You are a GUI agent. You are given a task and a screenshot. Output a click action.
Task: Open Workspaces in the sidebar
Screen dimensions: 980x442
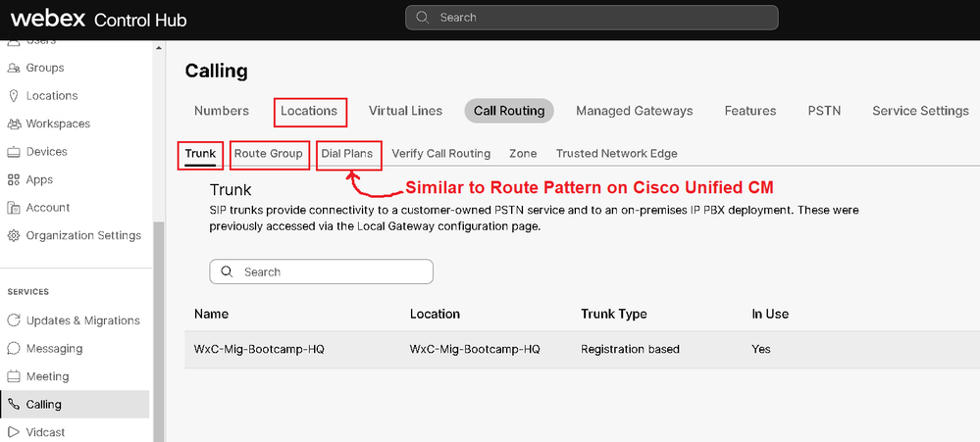point(58,123)
